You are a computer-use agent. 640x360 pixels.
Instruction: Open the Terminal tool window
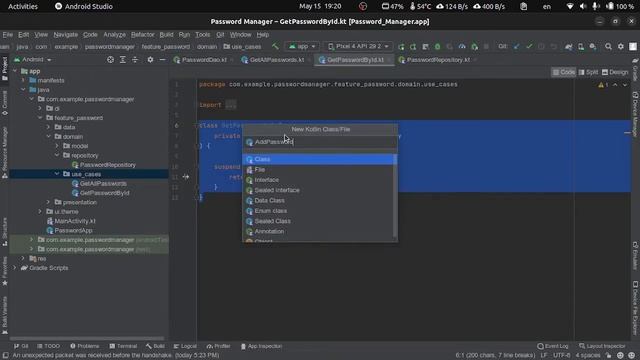coord(123,346)
